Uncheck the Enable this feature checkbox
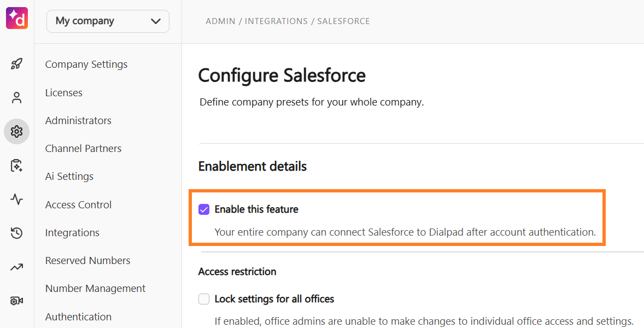 coord(204,209)
